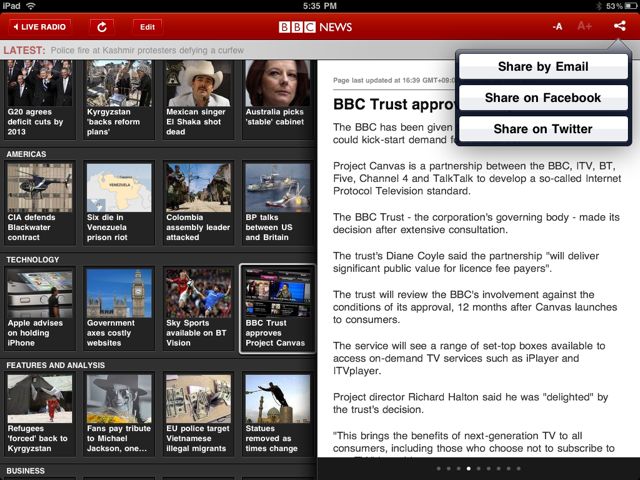Tap the last page indicator dot
640x480 pixels.
click(518, 469)
